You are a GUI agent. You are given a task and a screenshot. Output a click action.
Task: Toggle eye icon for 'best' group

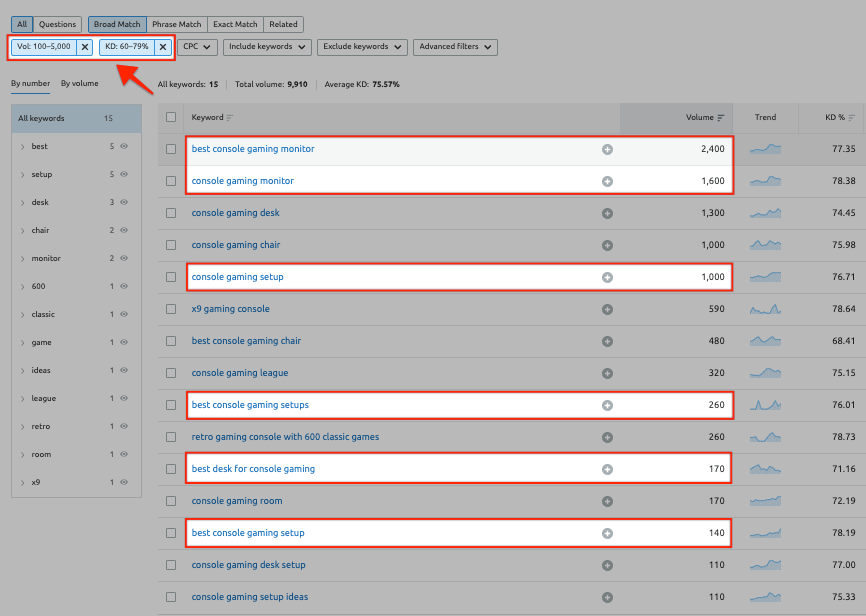pyautogui.click(x=125, y=147)
